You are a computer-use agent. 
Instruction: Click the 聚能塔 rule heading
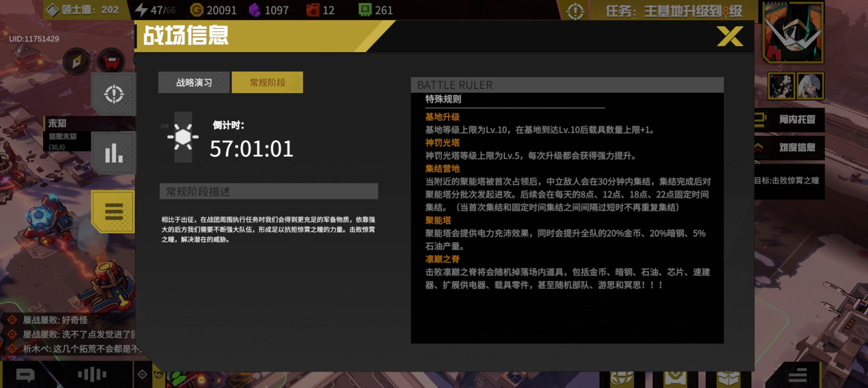coord(438,220)
